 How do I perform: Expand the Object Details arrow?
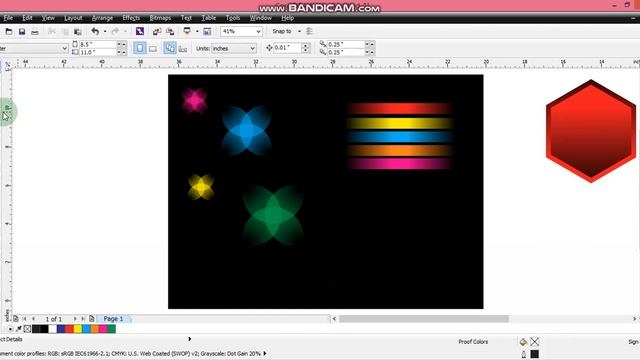coord(190,339)
